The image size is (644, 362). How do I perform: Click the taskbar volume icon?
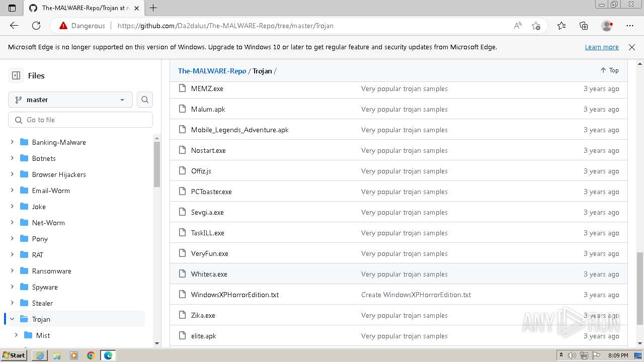572,355
